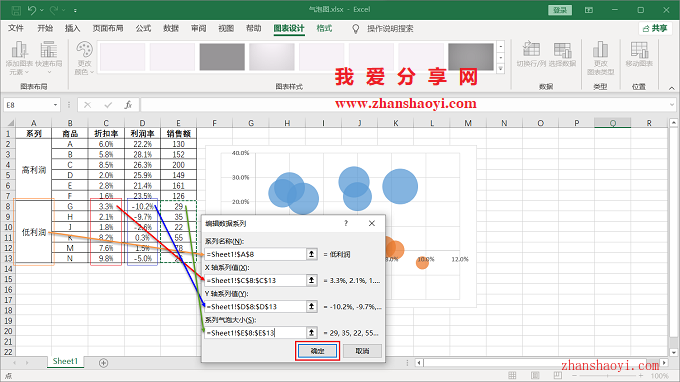Switch to Normal view in status bar
The width and height of the screenshot is (680, 382).
512,375
